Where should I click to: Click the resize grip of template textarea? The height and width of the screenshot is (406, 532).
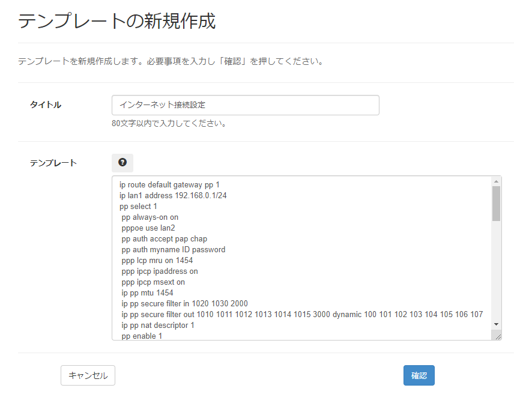(x=497, y=336)
